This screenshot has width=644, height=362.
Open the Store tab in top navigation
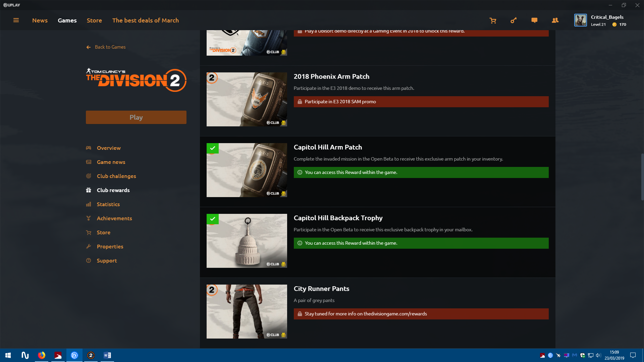94,20
